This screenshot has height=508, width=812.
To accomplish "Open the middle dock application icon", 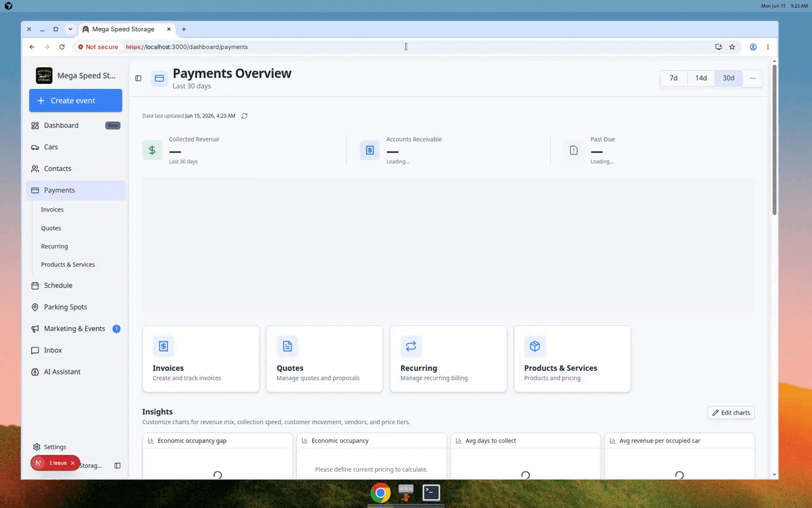I will click(406, 493).
